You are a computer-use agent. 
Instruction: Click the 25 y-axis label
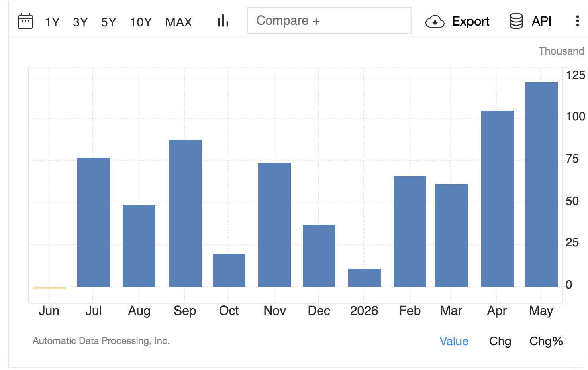(572, 242)
